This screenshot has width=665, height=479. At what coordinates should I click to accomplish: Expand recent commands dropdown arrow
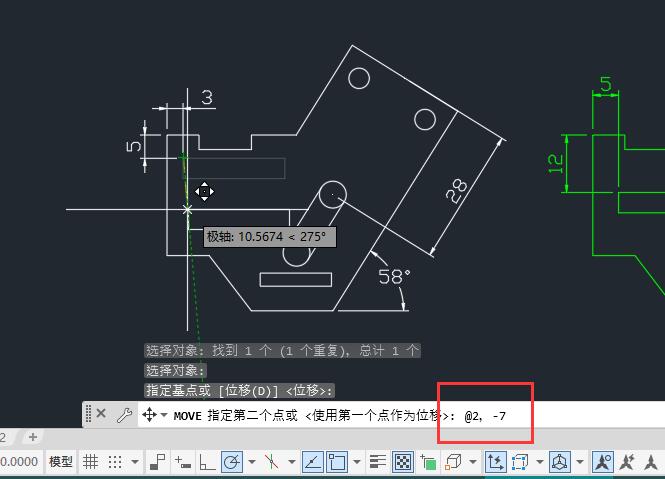(164, 415)
